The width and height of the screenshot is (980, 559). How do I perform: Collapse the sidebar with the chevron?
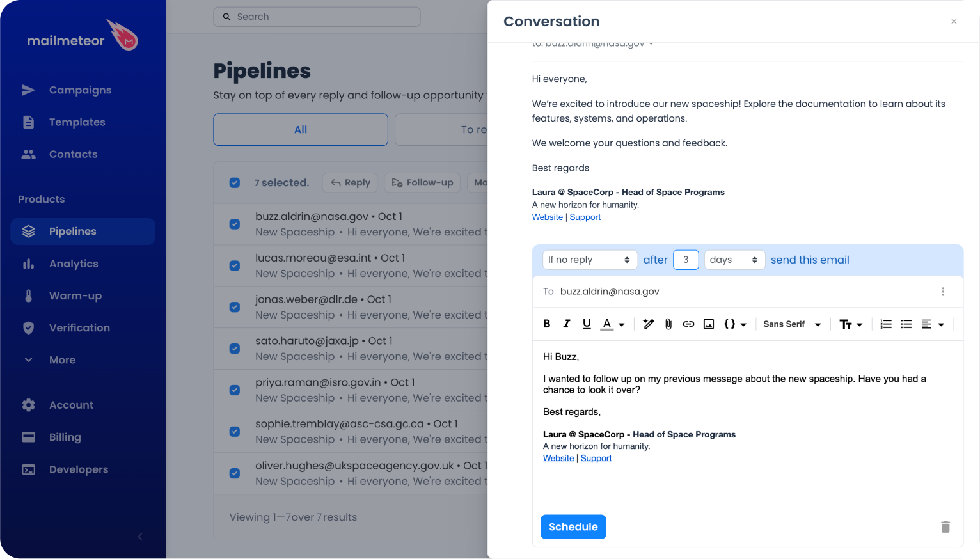[x=140, y=537]
